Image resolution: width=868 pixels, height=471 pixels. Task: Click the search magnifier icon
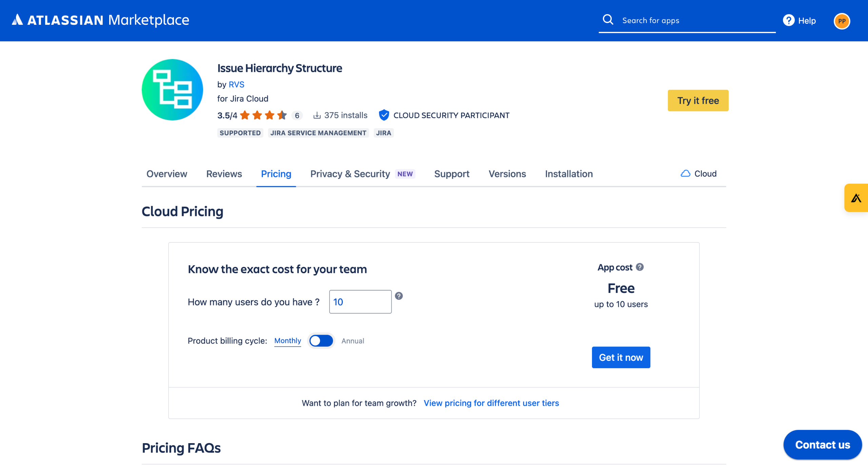pyautogui.click(x=608, y=20)
